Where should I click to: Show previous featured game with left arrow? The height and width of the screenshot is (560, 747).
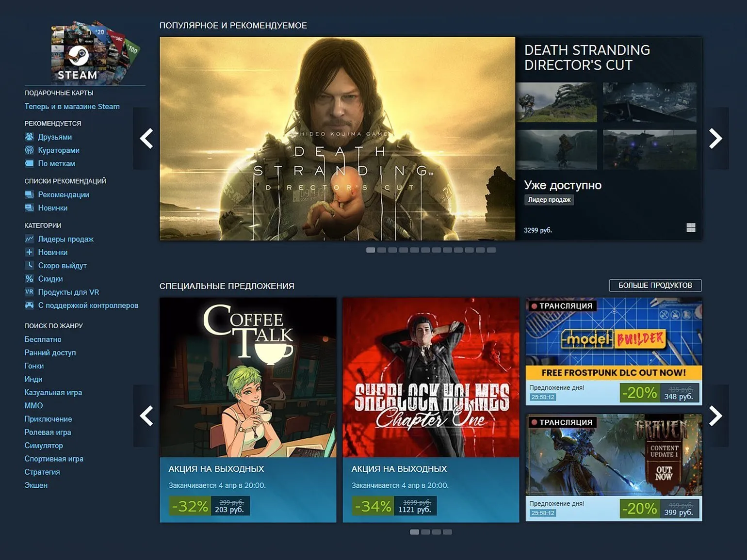click(146, 139)
